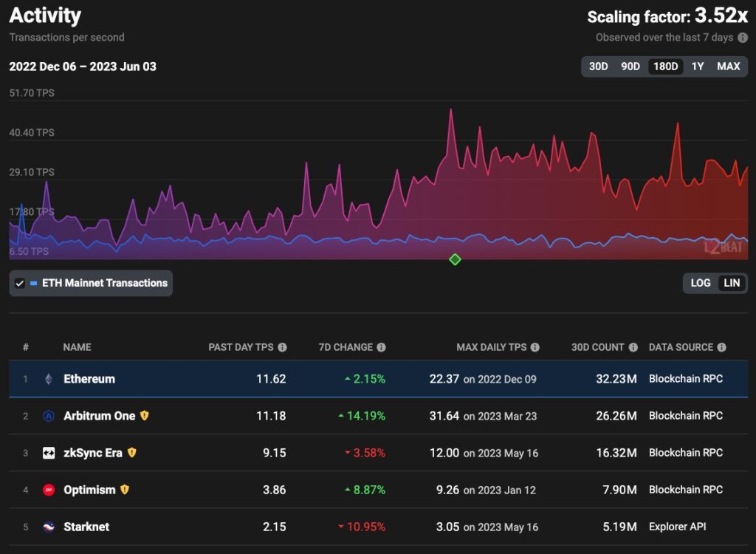Click the Arbitrum One logo icon
Viewport: 756px width, 554px height.
click(x=49, y=416)
